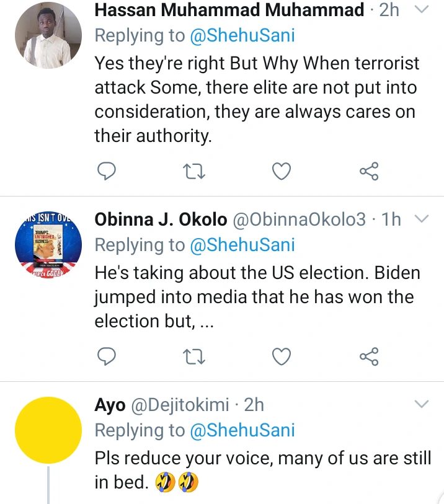This screenshot has height=504, width=444.
Task: Retweet Hassan Muhammad Muhammad's tweet
Action: point(195,170)
